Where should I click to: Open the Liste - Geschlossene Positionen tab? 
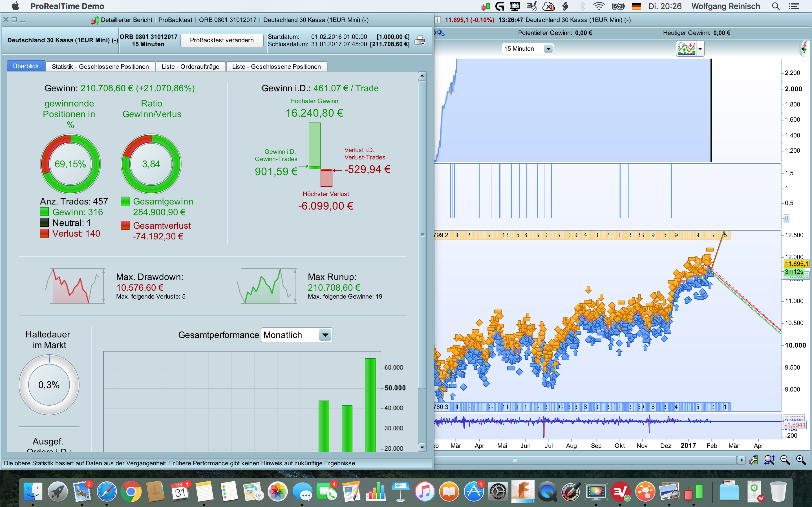point(276,66)
